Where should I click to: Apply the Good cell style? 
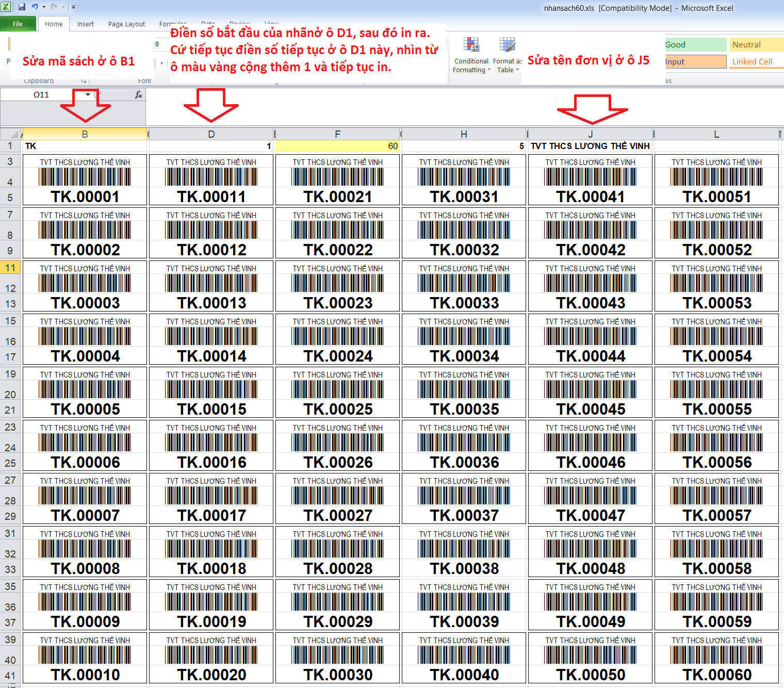695,45
